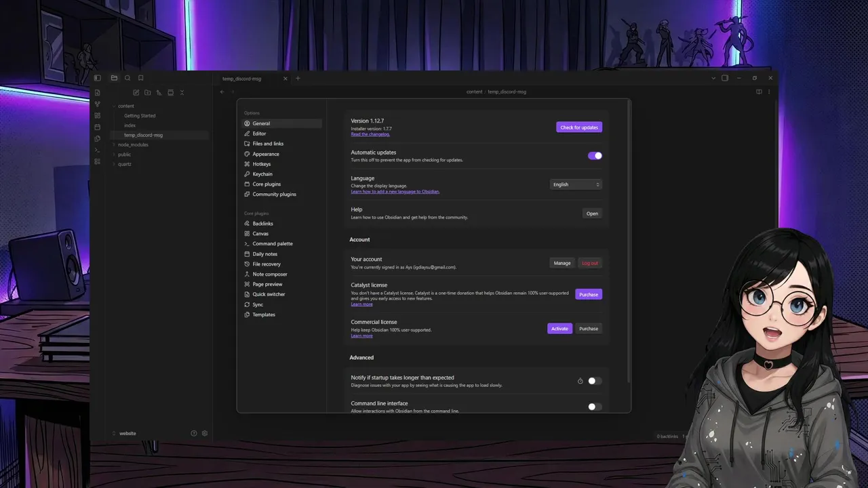This screenshot has height=488, width=868.
Task: Click the Check for updates button
Action: pyautogui.click(x=579, y=127)
